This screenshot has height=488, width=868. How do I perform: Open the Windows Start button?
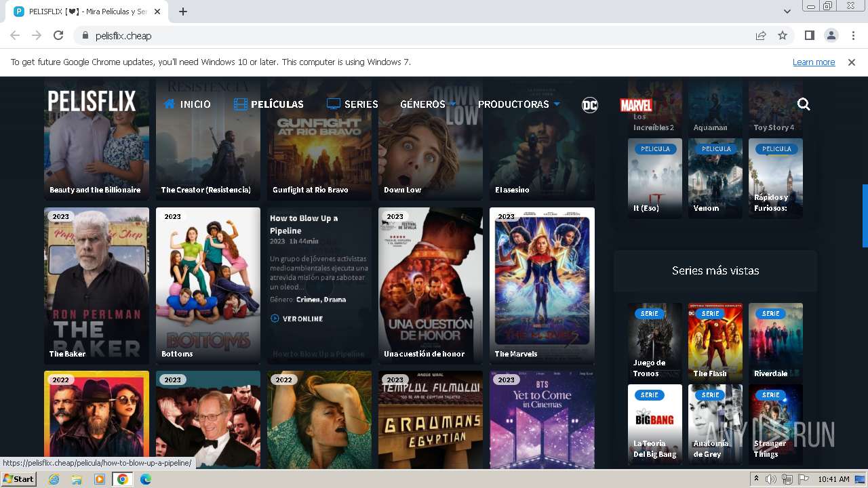coord(19,479)
